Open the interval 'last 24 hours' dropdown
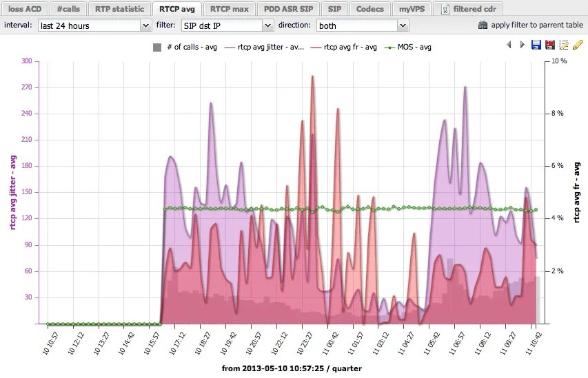This screenshot has height=378, width=588. coord(145,25)
